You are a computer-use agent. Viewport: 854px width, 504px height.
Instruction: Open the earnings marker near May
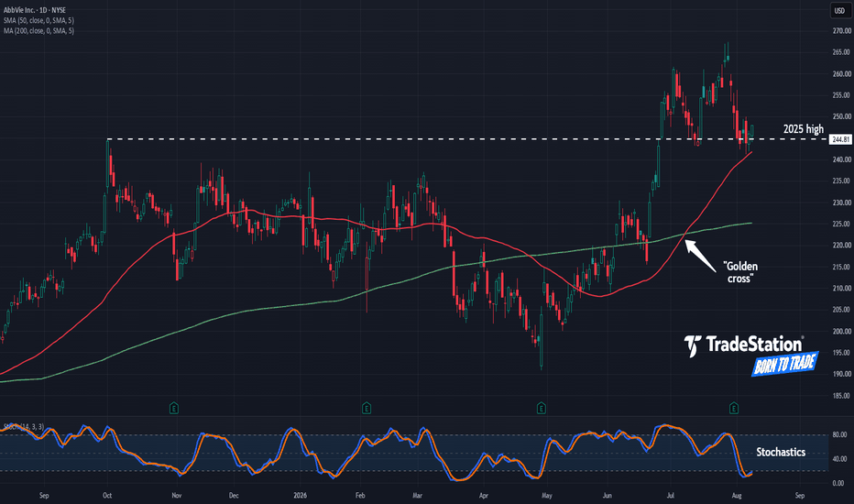(542, 408)
